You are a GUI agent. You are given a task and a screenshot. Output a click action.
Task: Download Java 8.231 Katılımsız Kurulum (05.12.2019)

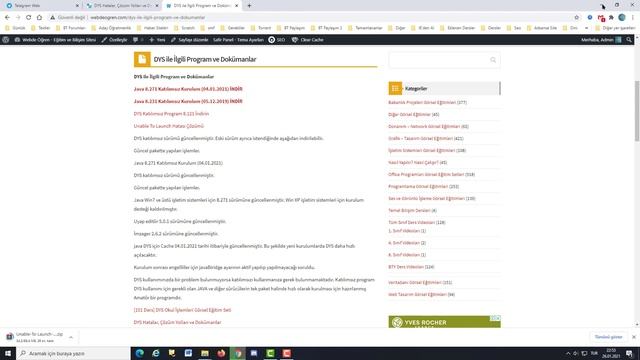(188, 101)
